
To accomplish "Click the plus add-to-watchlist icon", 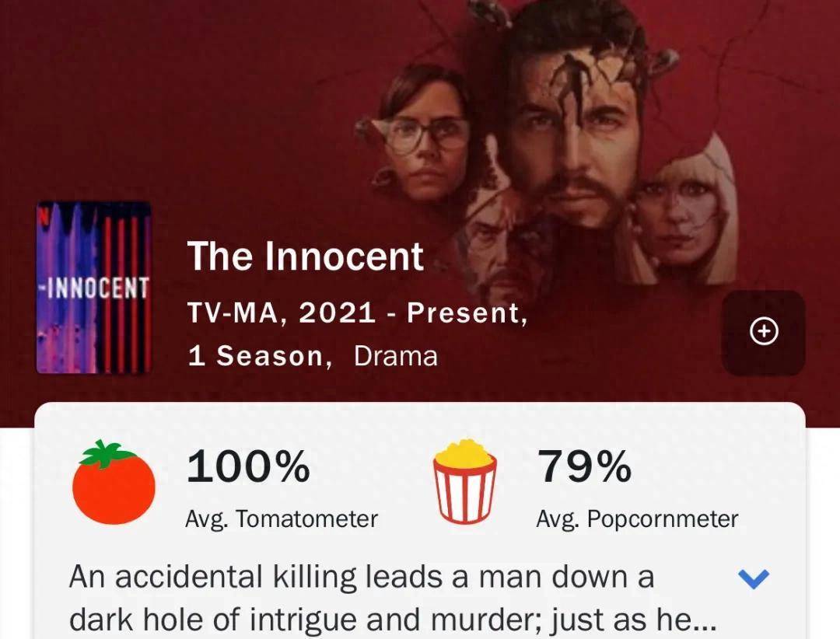I will click(764, 332).
